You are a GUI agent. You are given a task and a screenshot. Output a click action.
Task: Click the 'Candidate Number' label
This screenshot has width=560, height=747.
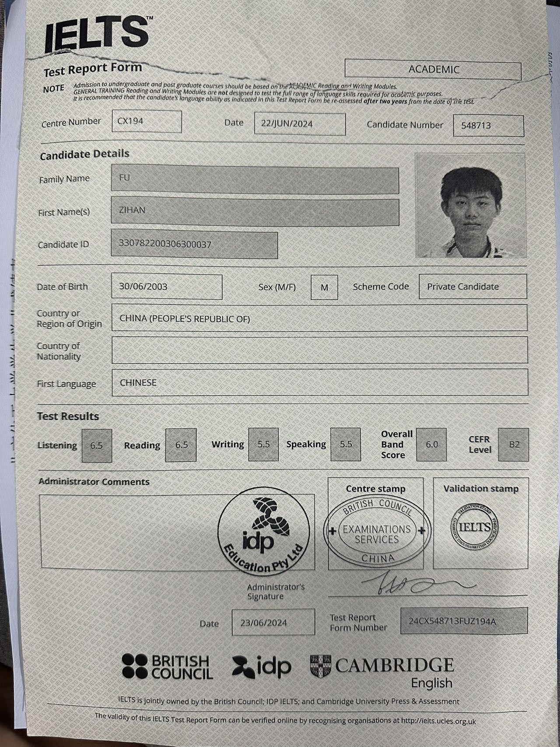(x=405, y=125)
